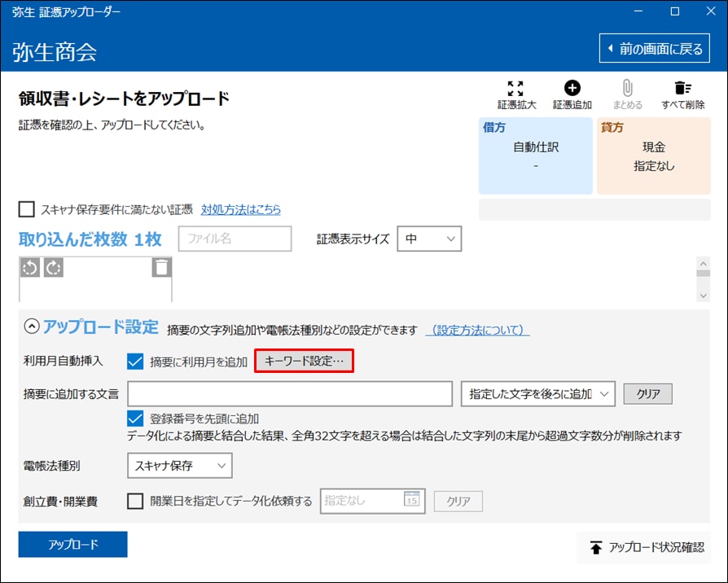Open the 対処方法はこちら link
The height and width of the screenshot is (583, 728).
point(241,209)
